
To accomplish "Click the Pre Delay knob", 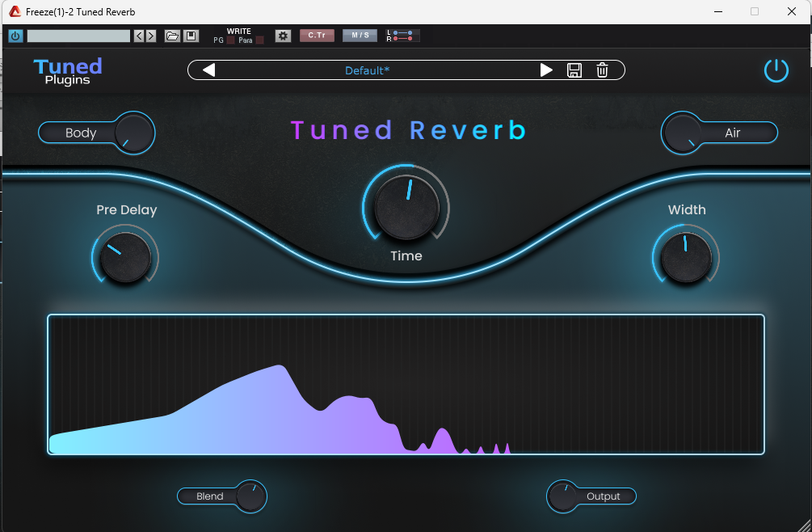I will (x=125, y=257).
